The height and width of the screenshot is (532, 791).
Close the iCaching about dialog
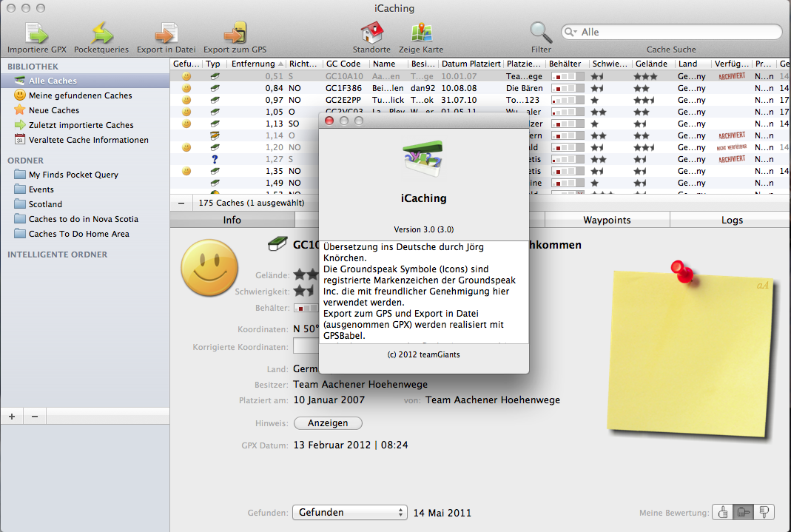329,121
